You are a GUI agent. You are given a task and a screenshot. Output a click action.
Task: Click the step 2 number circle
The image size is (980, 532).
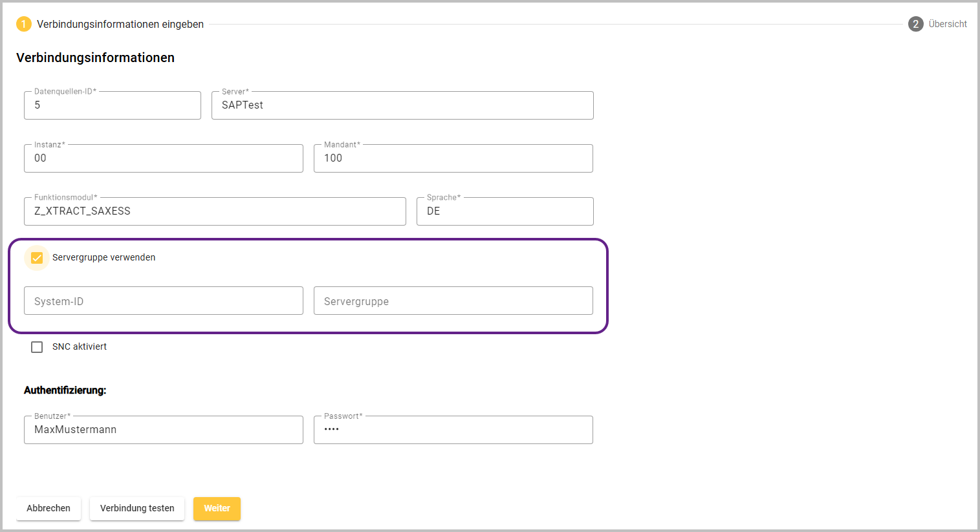click(x=915, y=25)
